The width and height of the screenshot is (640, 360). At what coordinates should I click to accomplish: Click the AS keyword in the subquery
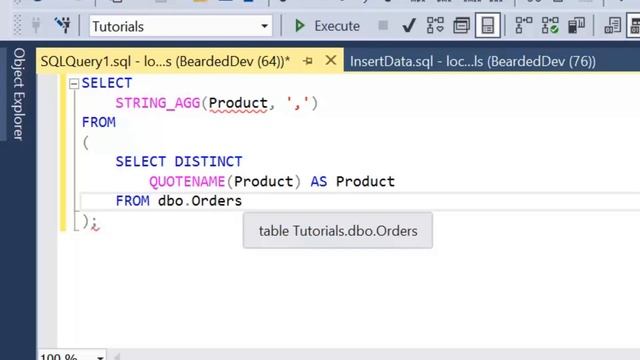click(x=319, y=181)
